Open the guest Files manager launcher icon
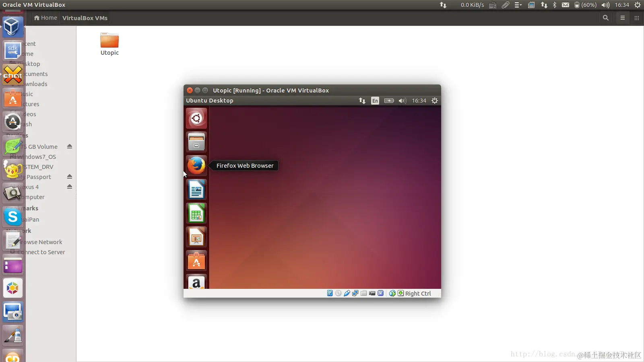Image resolution: width=644 pixels, height=362 pixels. pos(196,142)
